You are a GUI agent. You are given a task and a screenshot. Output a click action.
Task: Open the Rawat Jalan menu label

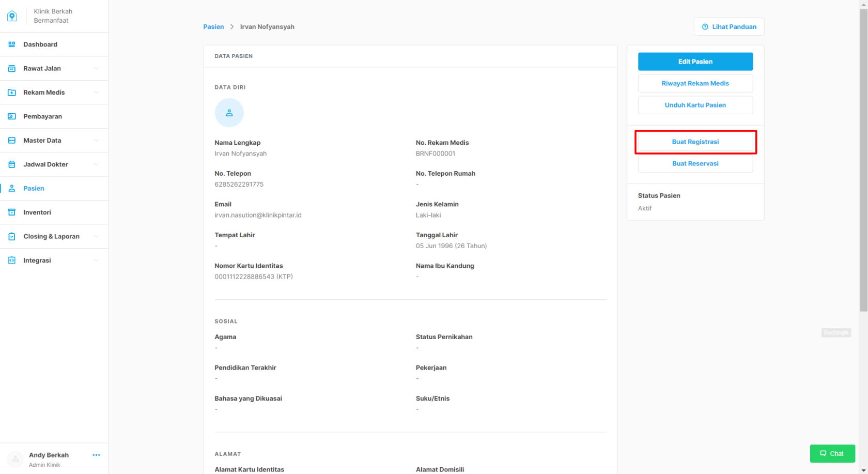pos(42,68)
